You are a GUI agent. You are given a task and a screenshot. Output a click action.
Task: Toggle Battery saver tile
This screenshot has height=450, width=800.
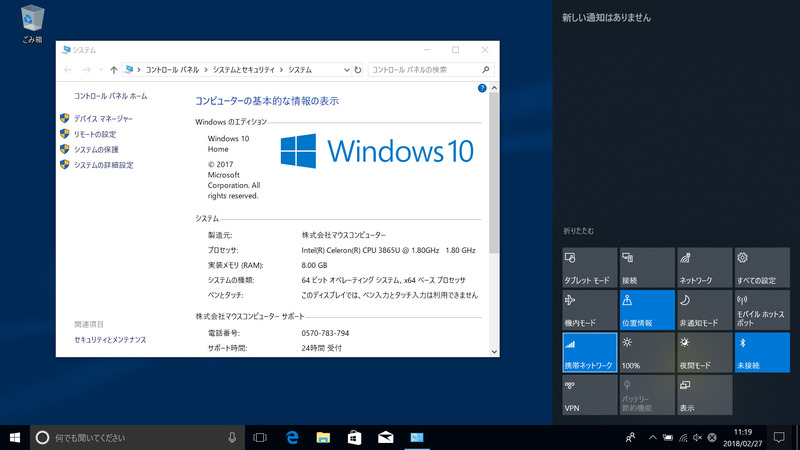[647, 395]
